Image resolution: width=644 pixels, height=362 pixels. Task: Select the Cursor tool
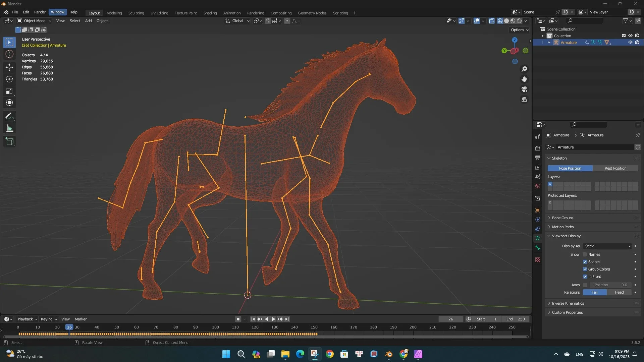tap(9, 54)
